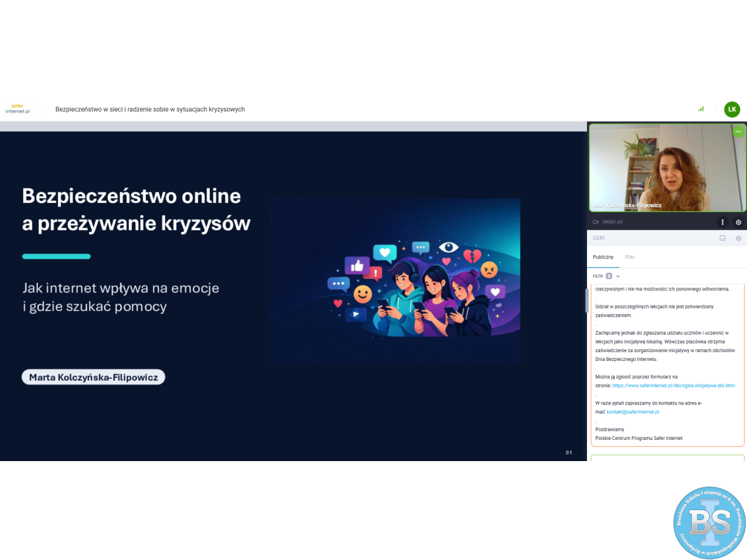
Task: Expand the FILTR dropdown chevron
Action: pyautogui.click(x=618, y=276)
